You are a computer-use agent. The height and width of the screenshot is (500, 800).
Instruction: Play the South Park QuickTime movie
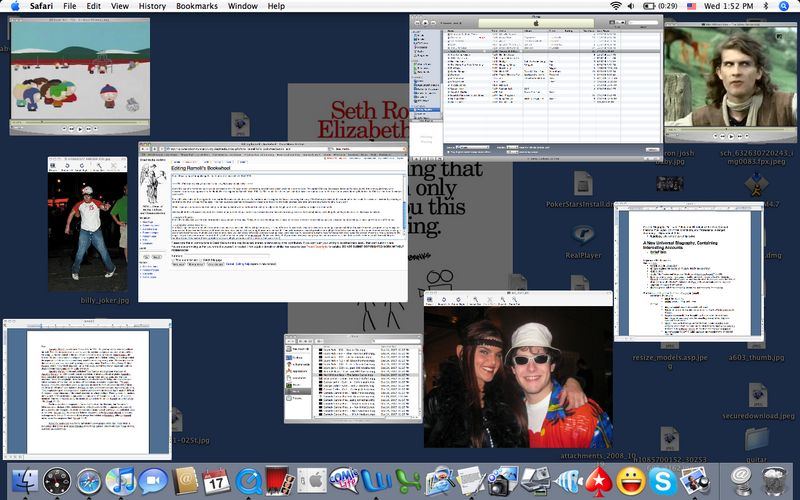[80, 130]
